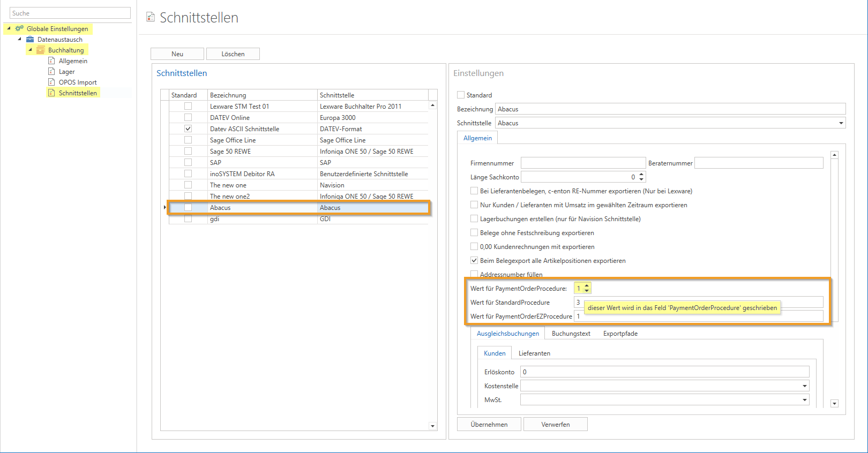
Task: Open the Lieferanten tab
Action: 534,353
